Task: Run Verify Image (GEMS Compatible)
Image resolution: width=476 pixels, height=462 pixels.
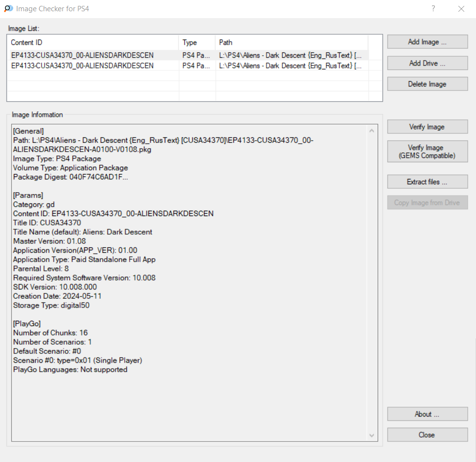Action: pyautogui.click(x=427, y=152)
